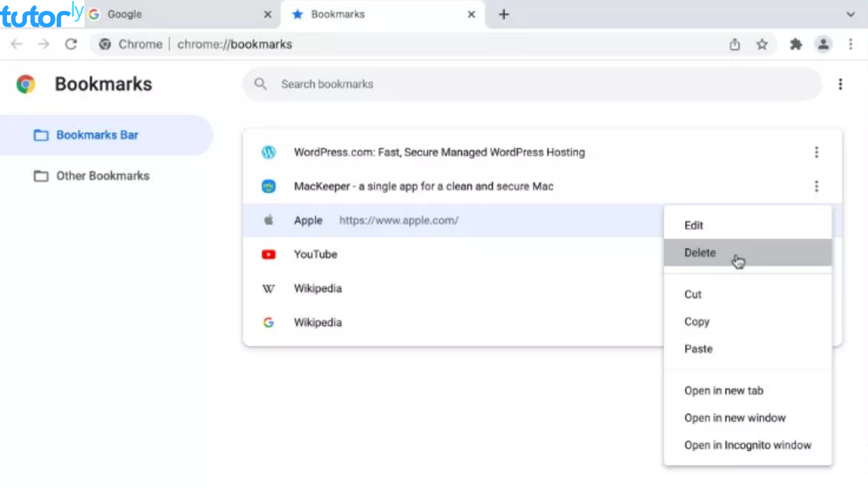The width and height of the screenshot is (868, 488).
Task: Click the Wikipedia 'W' favicon
Action: click(x=269, y=288)
